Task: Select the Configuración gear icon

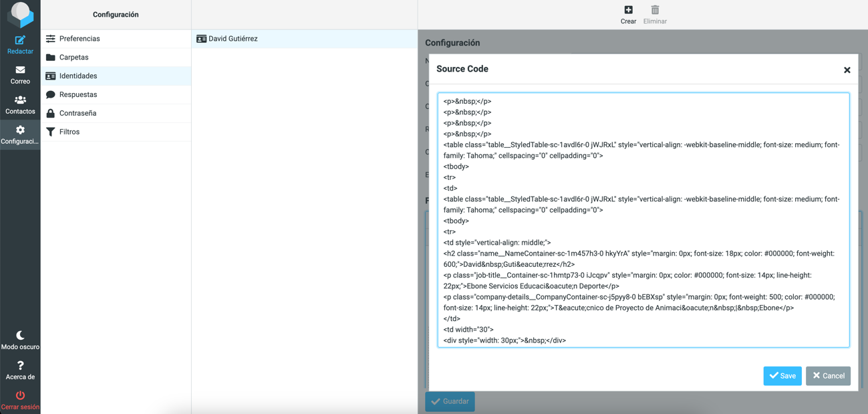Action: point(20,130)
